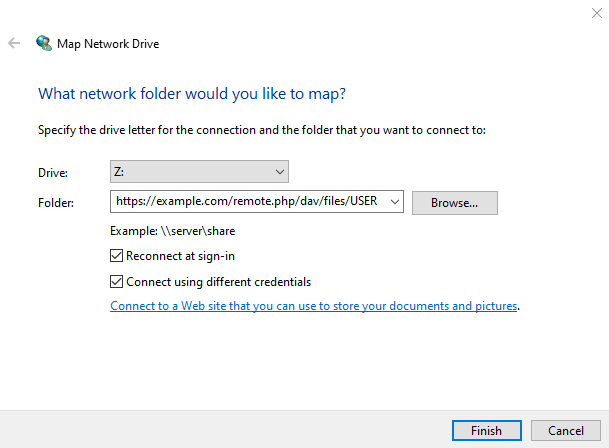Screen dimensions: 609x448
Task: Expand the Folder history dropdown arrow
Action: click(x=396, y=202)
